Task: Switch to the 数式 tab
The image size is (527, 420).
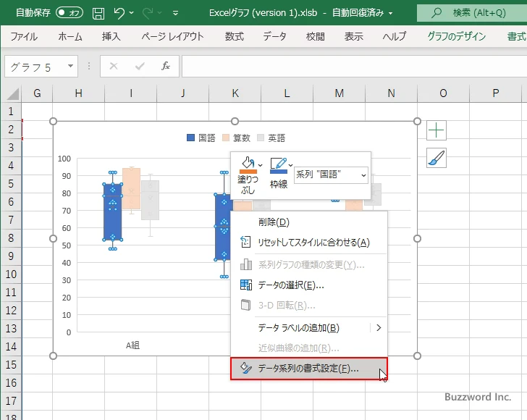Action: coord(235,36)
